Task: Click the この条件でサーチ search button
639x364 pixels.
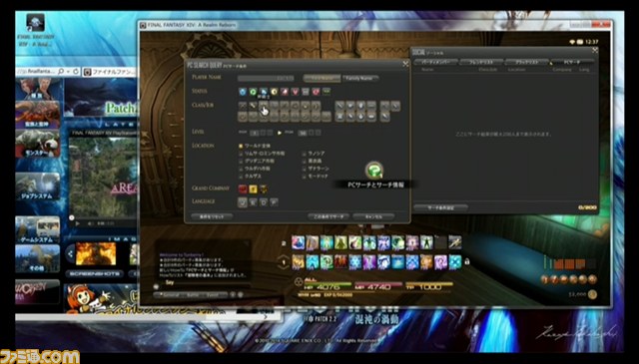Action: [328, 216]
